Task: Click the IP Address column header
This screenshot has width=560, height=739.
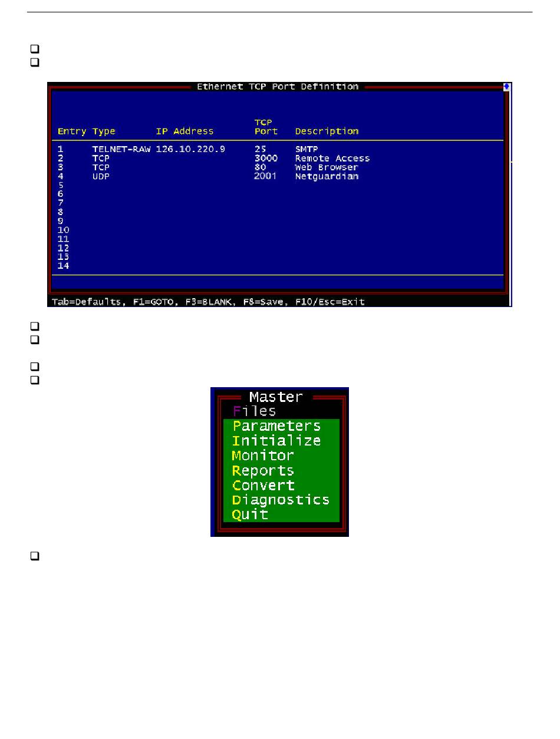Action: pyautogui.click(x=185, y=131)
